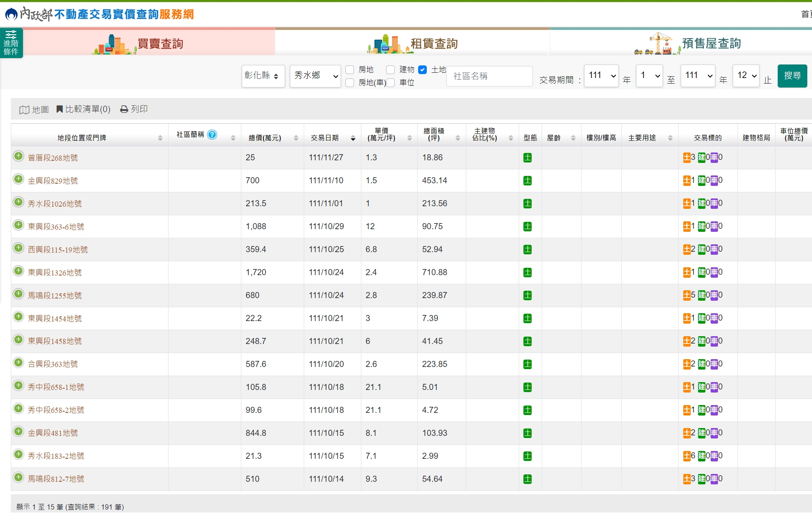This screenshot has width=812, height=516.
Task: Click the help icon beside 社區簡稱
Action: click(x=211, y=135)
